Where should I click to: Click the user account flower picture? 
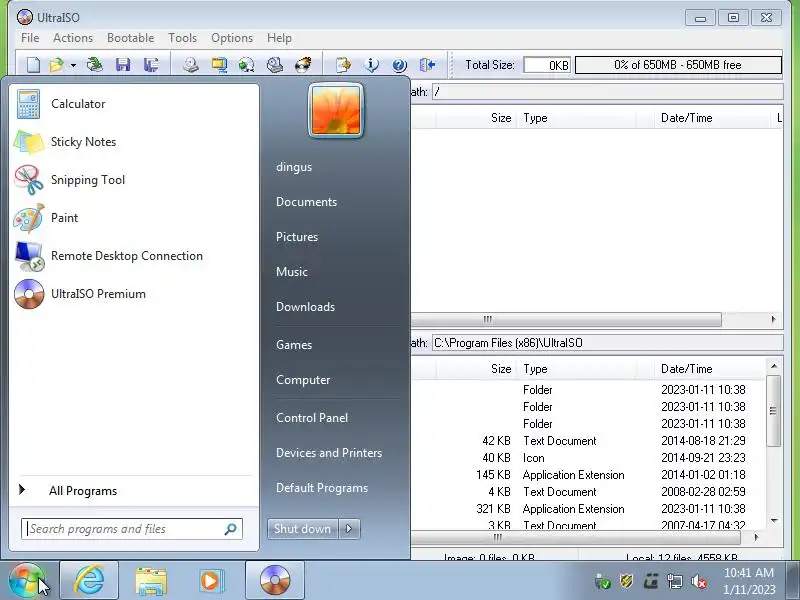pos(336,110)
